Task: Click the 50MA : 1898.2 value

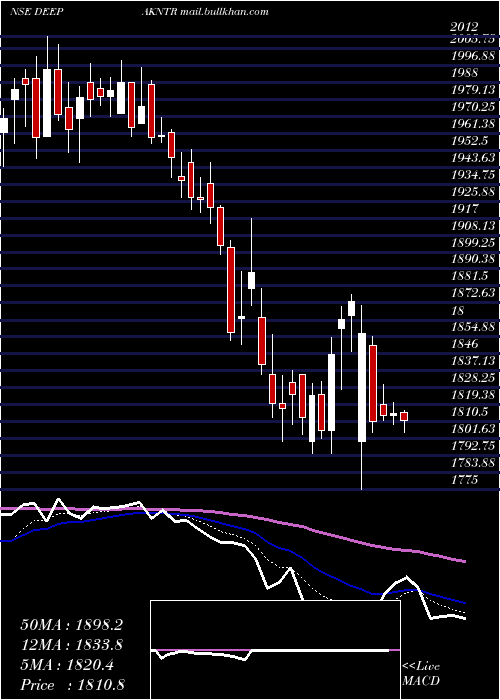Action: pos(71,625)
